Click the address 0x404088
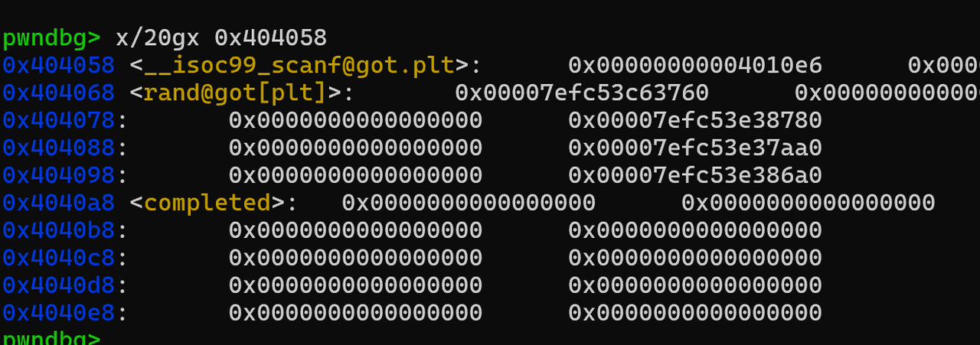Viewport: 980px width, 345px height. tap(59, 148)
